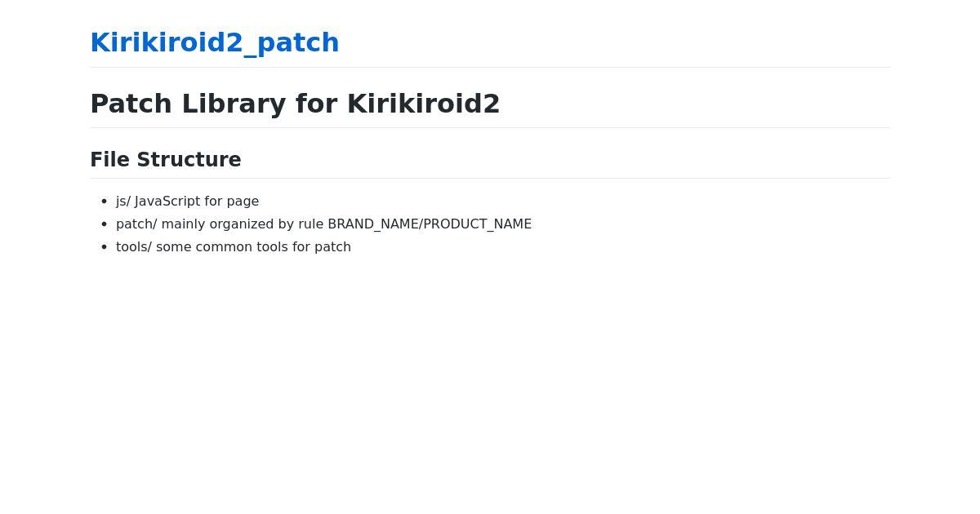Screen dimensions: 980x514
Task: Click the bullet before the js/ entry
Action: tap(104, 202)
